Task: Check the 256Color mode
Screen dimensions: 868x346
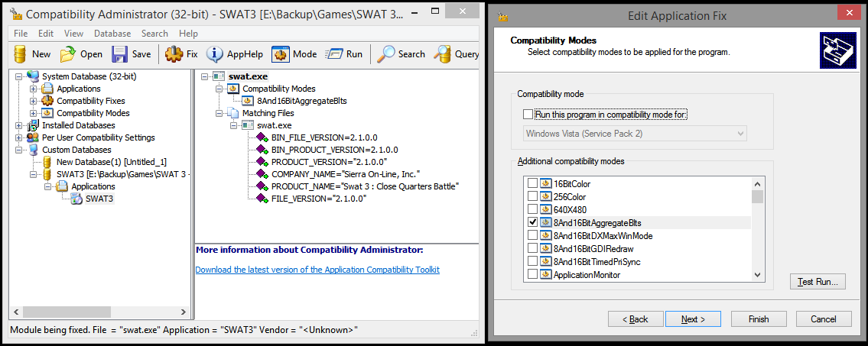Action: 532,196
